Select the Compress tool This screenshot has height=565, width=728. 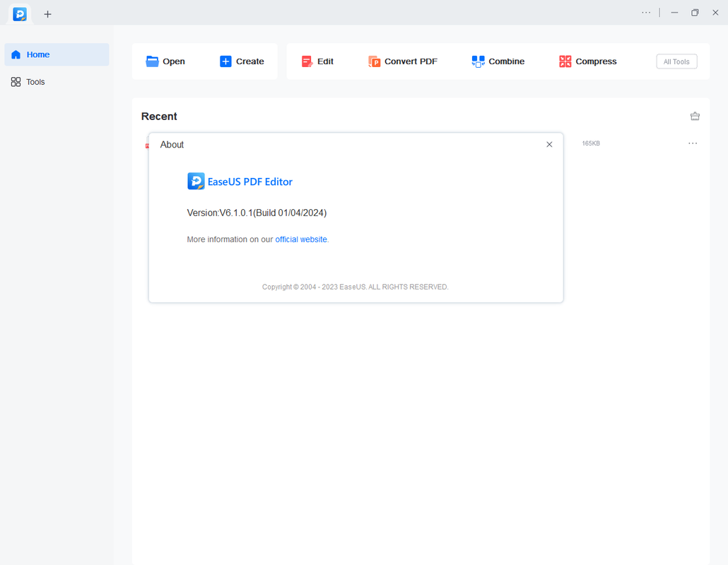[588, 61]
